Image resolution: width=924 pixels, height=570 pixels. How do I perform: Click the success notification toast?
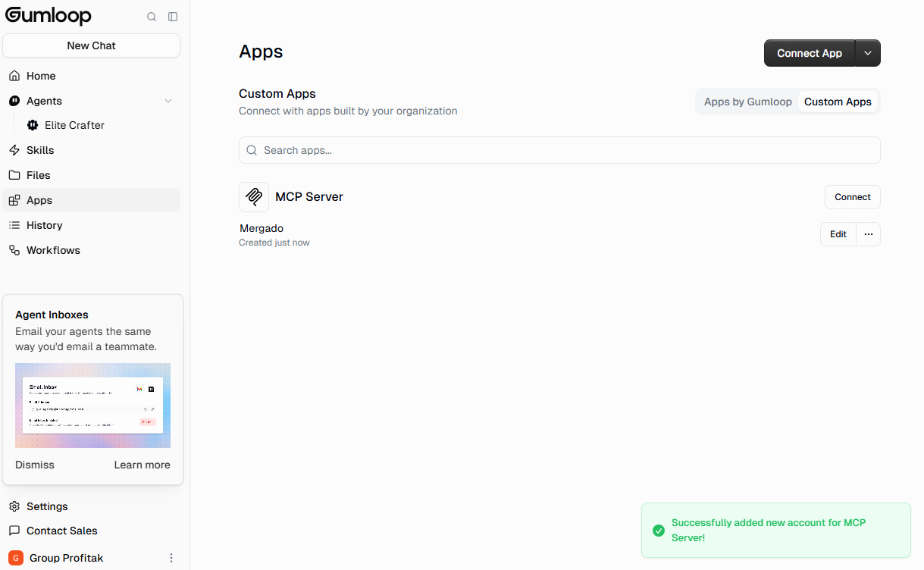(776, 531)
